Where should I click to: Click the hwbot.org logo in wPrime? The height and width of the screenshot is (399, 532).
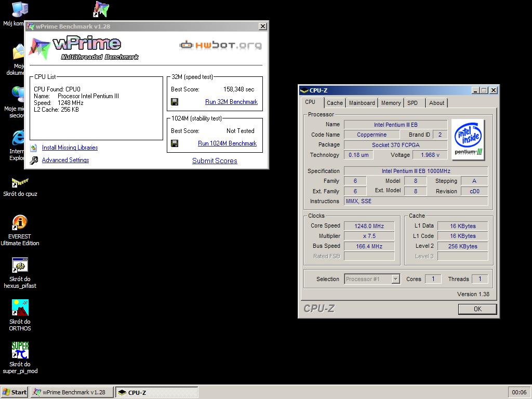coord(220,45)
